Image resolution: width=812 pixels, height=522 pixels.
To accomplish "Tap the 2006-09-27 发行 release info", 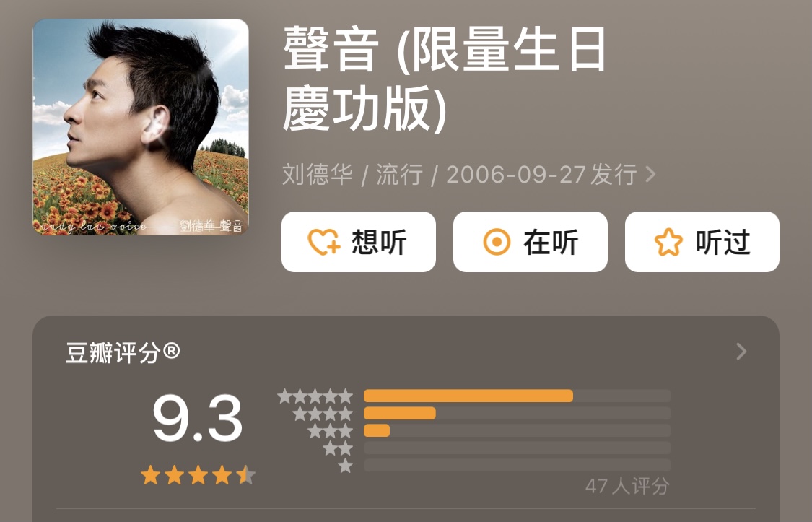I will click(x=541, y=175).
